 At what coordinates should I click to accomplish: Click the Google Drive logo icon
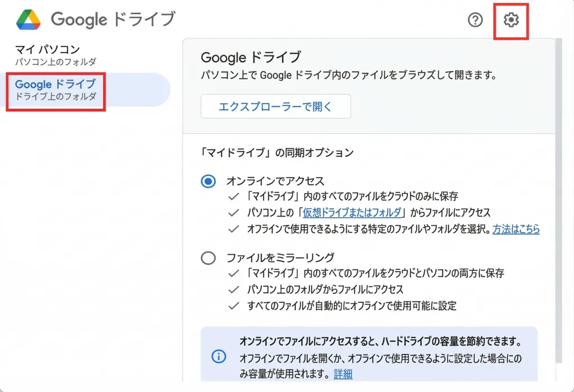[28, 20]
